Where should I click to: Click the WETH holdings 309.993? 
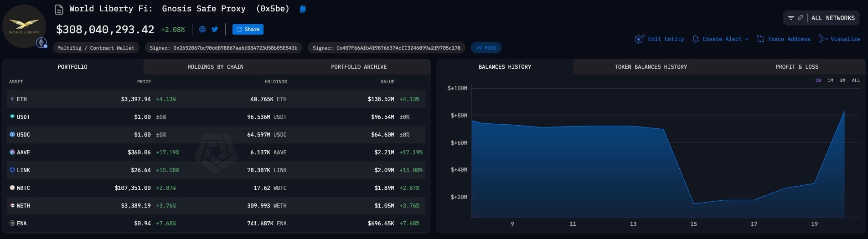point(267,205)
